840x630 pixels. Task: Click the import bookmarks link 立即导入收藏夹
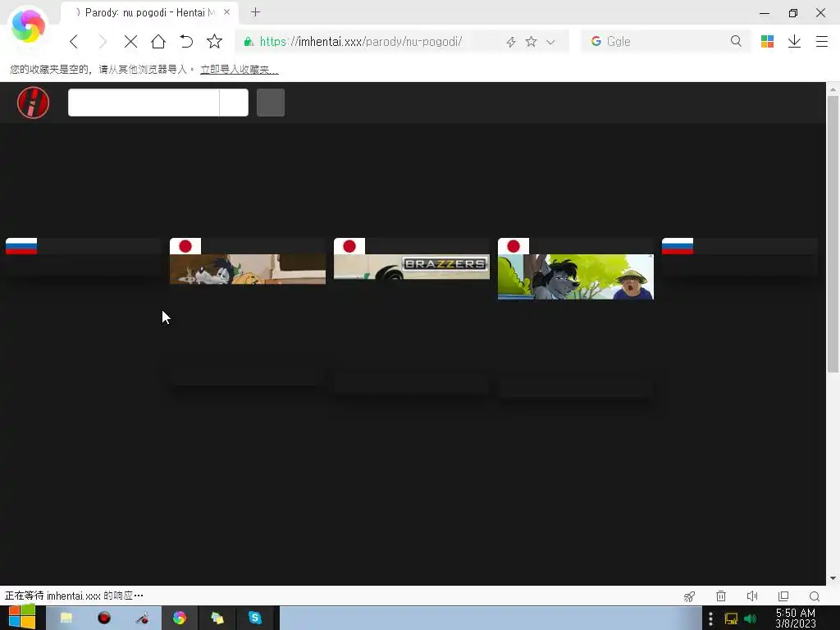(240, 70)
